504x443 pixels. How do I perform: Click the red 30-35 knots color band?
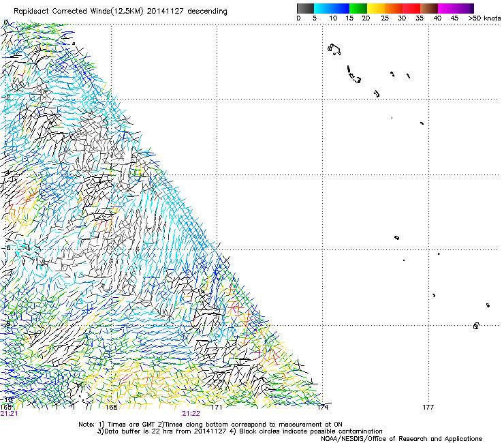411,8
